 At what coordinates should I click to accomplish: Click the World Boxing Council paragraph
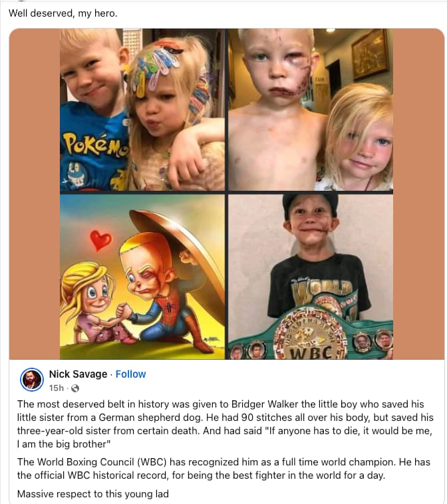click(x=223, y=469)
